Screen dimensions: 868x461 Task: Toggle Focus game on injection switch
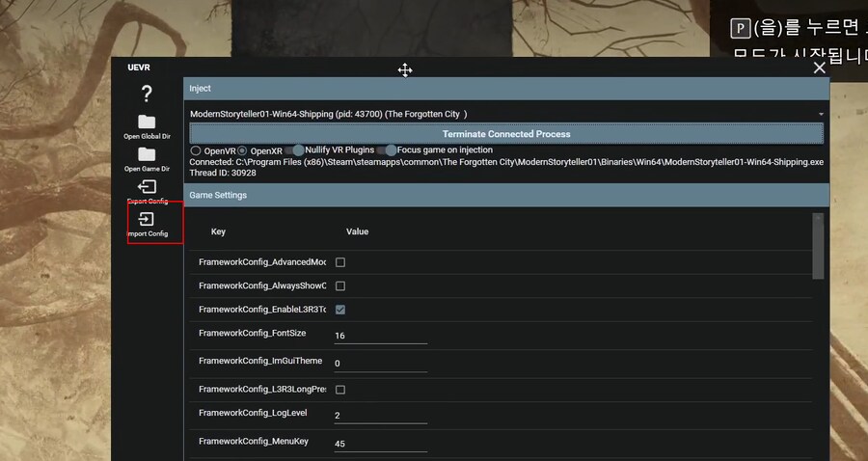pyautogui.click(x=387, y=150)
